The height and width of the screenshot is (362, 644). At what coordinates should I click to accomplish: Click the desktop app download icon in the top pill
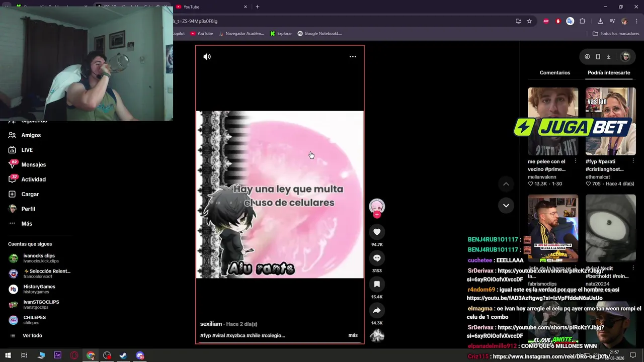point(608,57)
